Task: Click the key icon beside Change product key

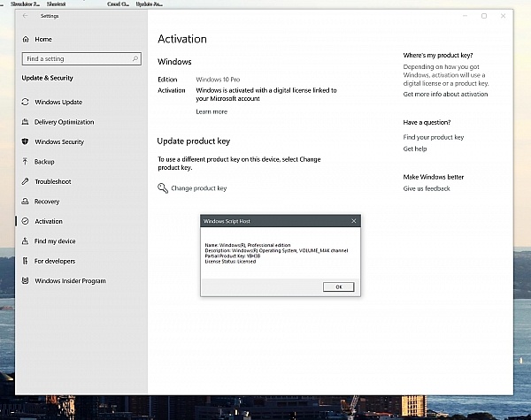Action: (x=163, y=188)
